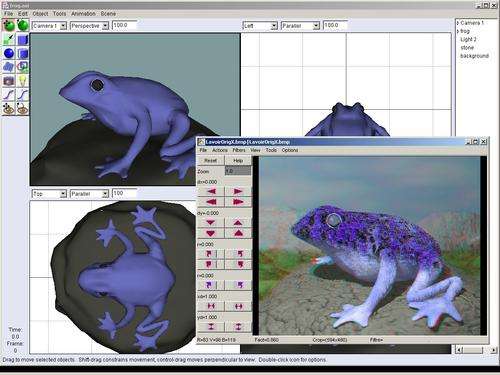Click small down arrow under dy label

pos(211,222)
